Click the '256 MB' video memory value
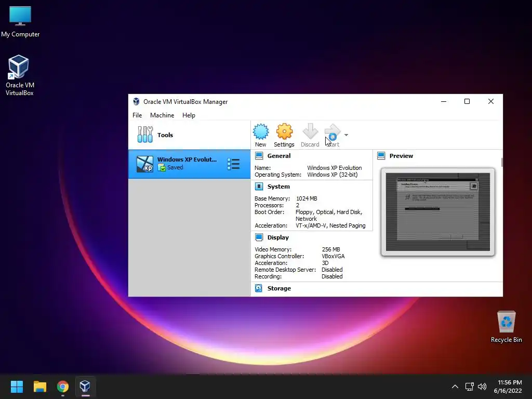The image size is (532, 399). (x=331, y=249)
